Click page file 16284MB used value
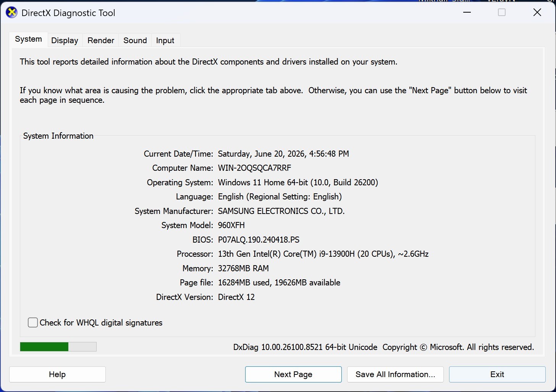This screenshot has height=392, width=556. tap(279, 283)
